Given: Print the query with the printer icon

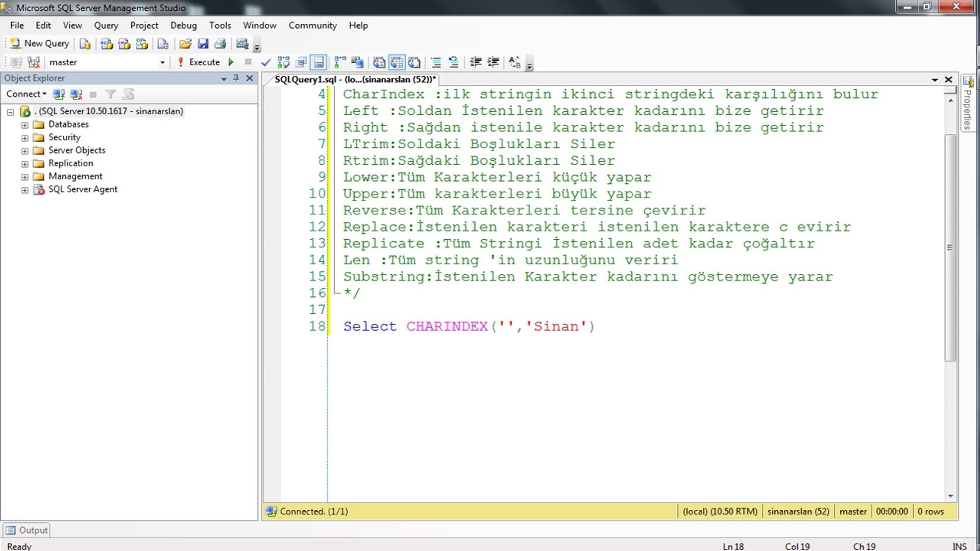Looking at the screenshot, I should 220,44.
